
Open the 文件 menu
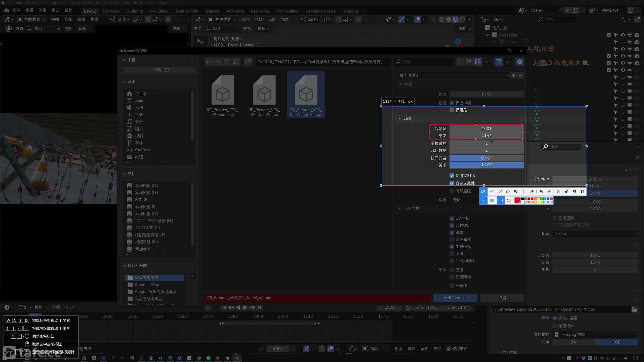point(16,10)
